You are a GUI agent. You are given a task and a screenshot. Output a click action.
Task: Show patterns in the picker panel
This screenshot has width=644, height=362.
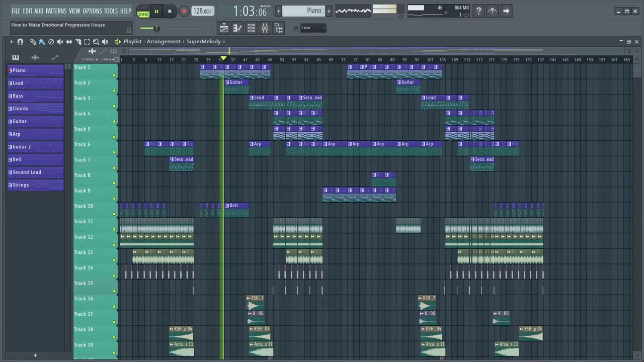point(16,57)
